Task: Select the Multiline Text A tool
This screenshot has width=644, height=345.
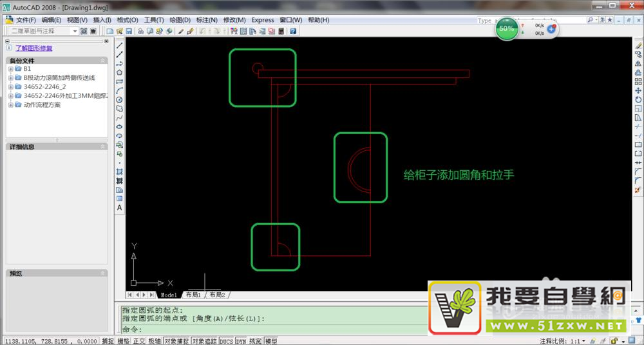Action: coord(120,208)
